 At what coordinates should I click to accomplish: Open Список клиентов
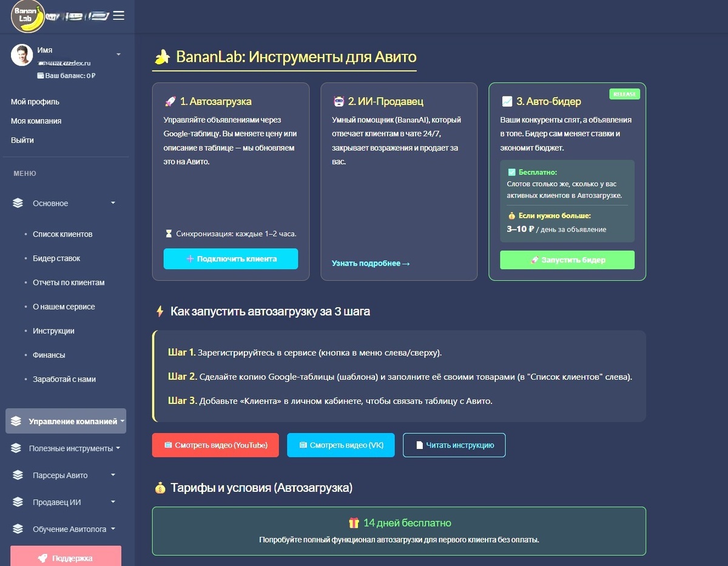pyautogui.click(x=62, y=234)
